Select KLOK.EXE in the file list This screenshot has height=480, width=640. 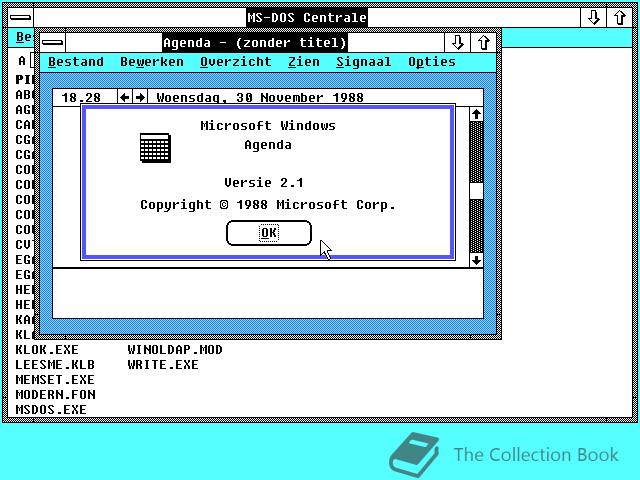tap(47, 350)
